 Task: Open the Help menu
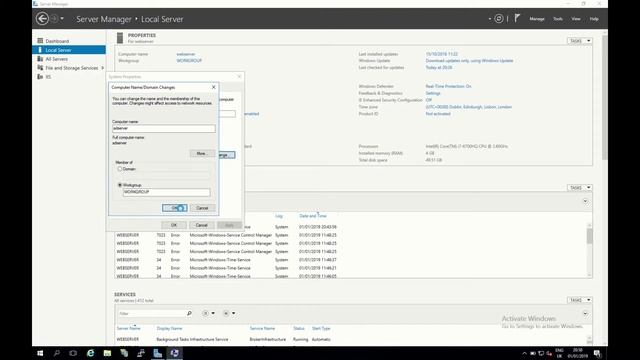click(x=594, y=19)
